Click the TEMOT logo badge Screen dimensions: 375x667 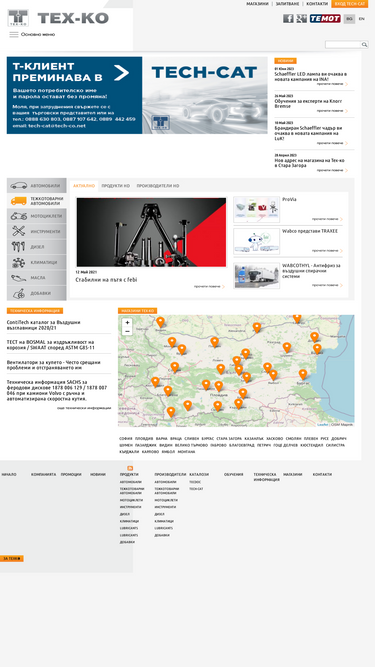coord(325,18)
